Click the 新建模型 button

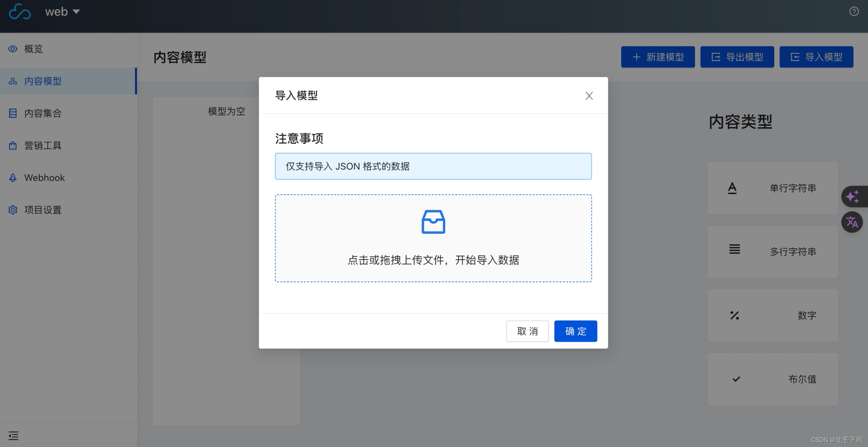pyautogui.click(x=658, y=57)
